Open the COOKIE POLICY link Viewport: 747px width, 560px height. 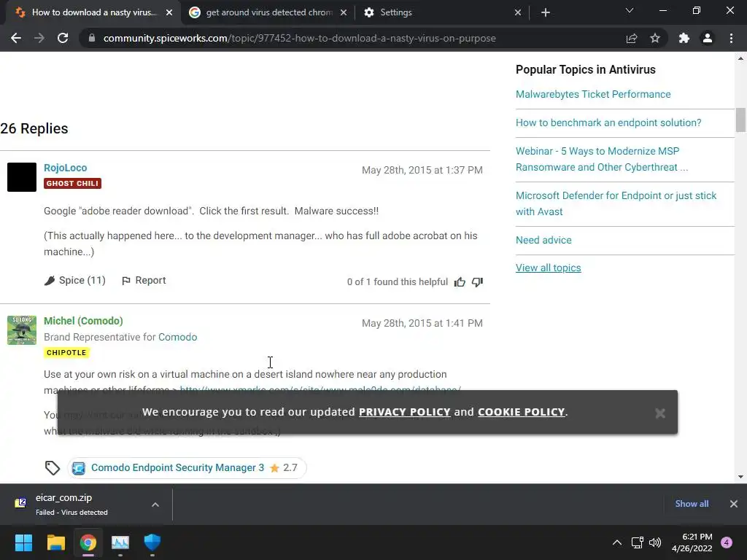click(x=521, y=412)
